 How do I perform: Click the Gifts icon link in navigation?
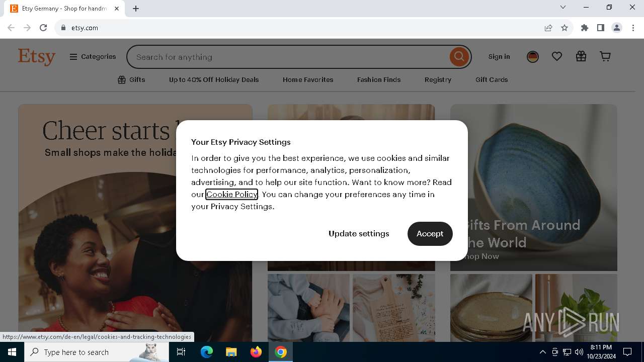(131, 79)
